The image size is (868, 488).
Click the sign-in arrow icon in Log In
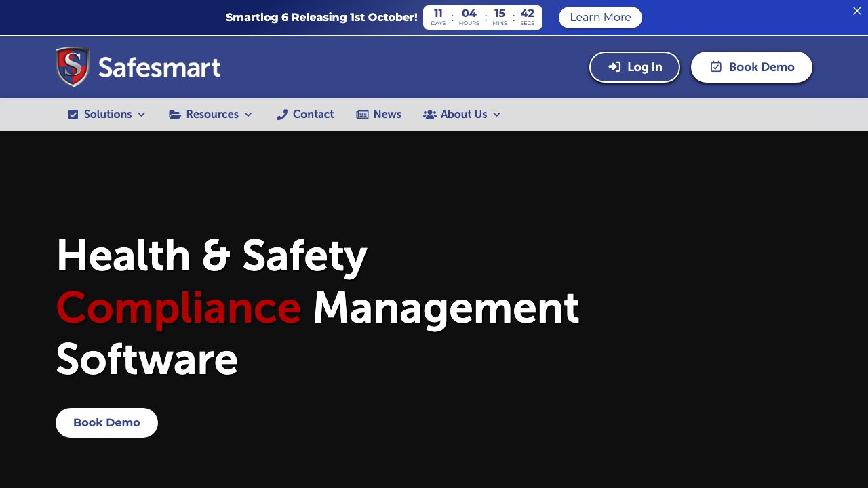click(x=614, y=67)
